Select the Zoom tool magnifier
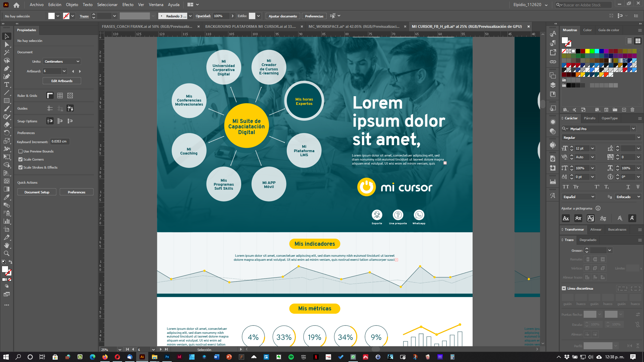Screen dimensions: 644x362 coord(6,253)
